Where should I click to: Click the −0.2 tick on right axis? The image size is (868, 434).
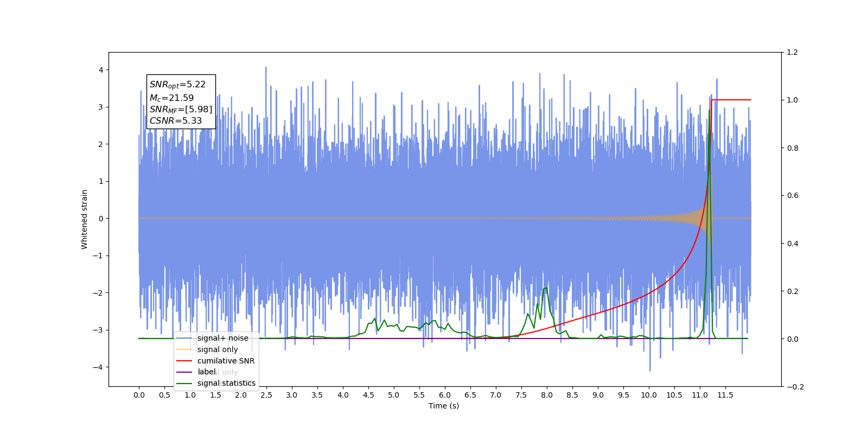[x=795, y=387]
